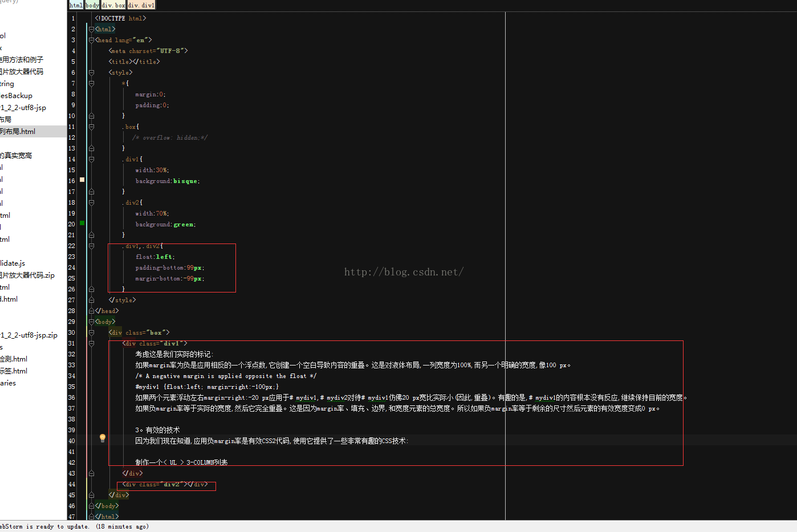
Task: Click the float:left; declaration
Action: (156, 257)
